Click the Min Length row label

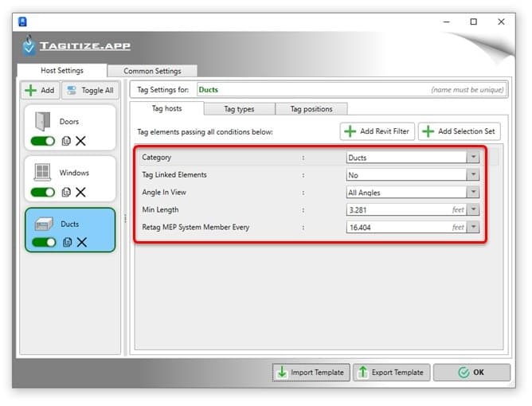(160, 209)
